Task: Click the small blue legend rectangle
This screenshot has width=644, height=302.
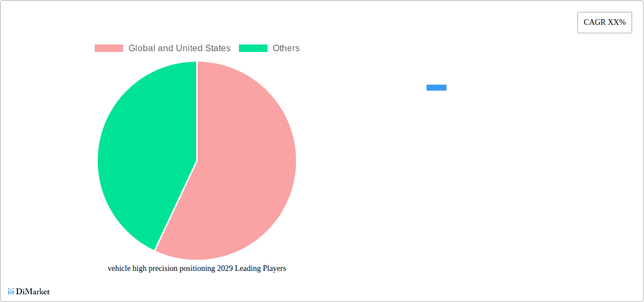Action: 437,87
